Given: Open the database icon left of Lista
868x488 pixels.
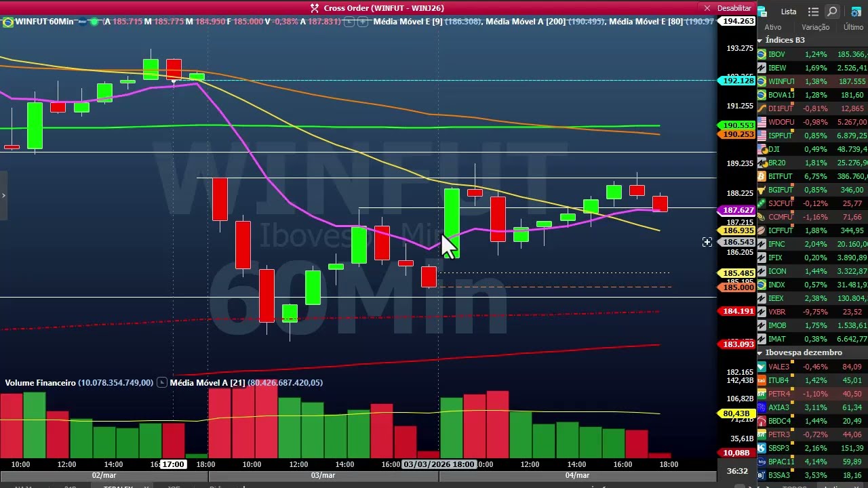Looking at the screenshot, I should tap(762, 12).
